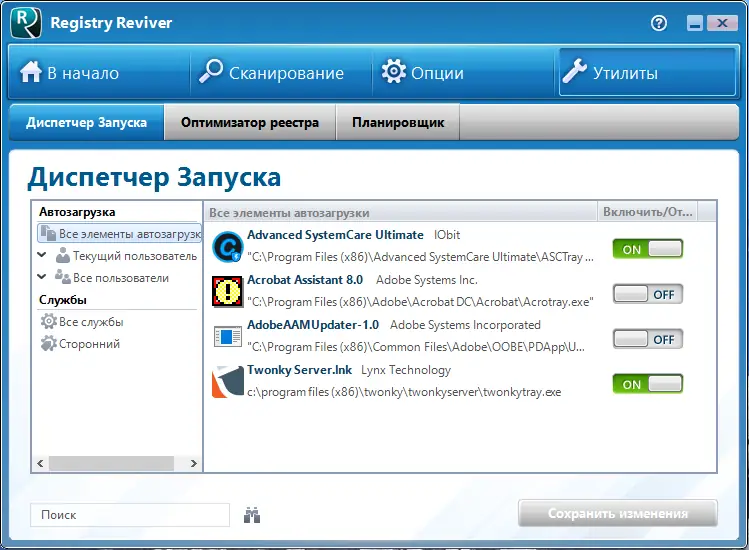Screen dimensions: 749x550
Task: Click the house icon on В начало
Action: pyautogui.click(x=31, y=72)
